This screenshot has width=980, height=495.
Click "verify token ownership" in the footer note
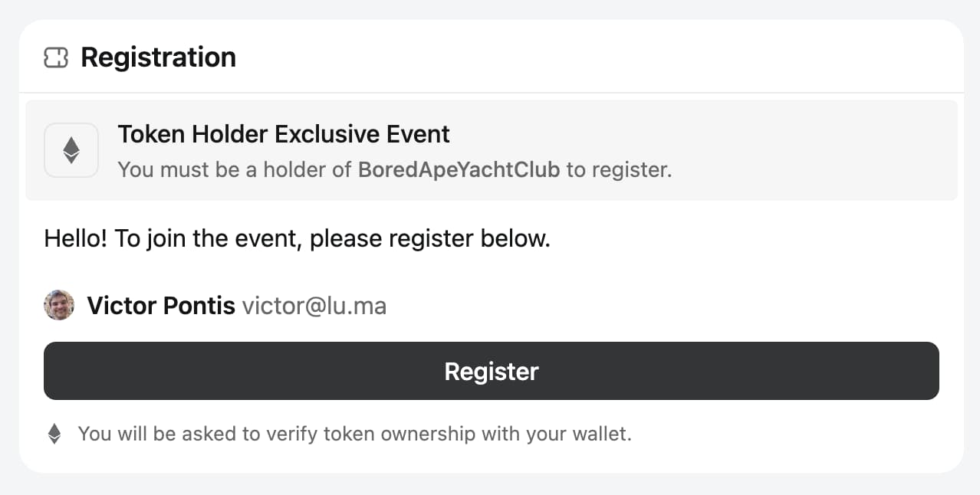370,434
